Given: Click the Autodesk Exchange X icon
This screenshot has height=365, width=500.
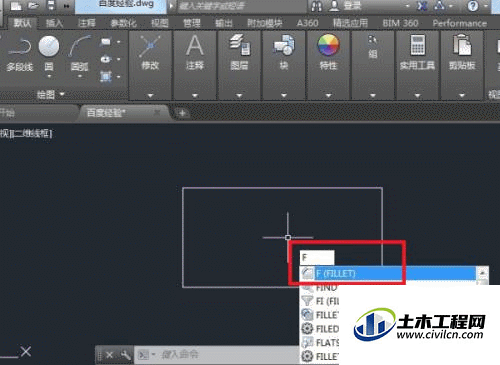Looking at the screenshot, I should pyautogui.click(x=422, y=6).
